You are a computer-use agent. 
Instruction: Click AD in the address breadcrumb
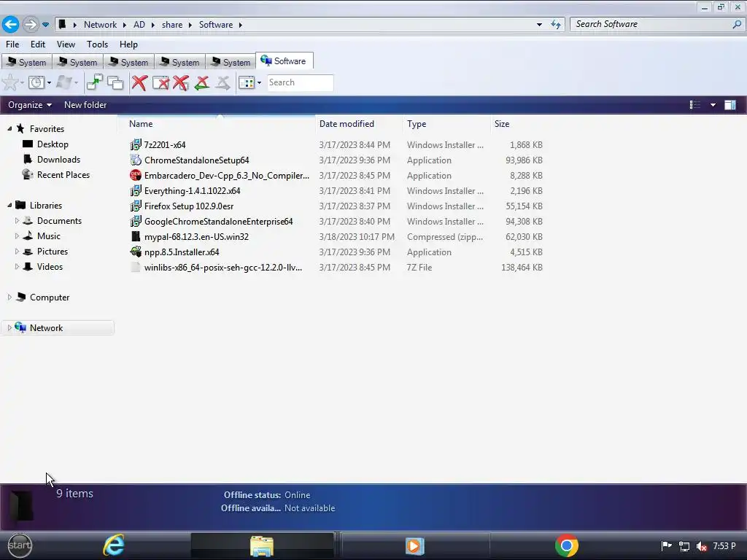coord(139,25)
